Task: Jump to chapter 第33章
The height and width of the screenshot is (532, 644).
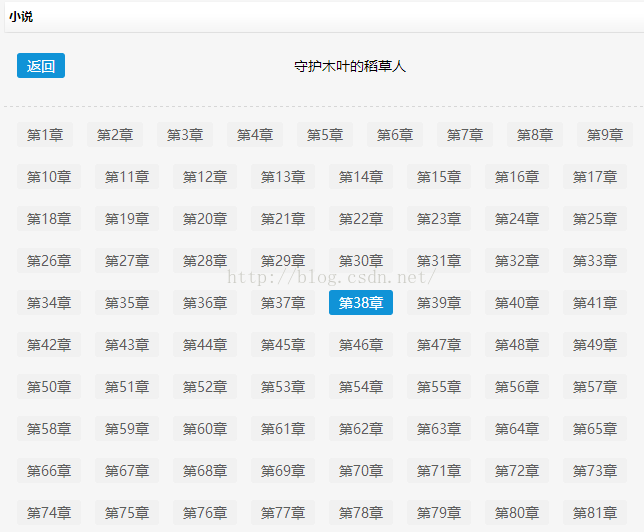Action: point(595,260)
